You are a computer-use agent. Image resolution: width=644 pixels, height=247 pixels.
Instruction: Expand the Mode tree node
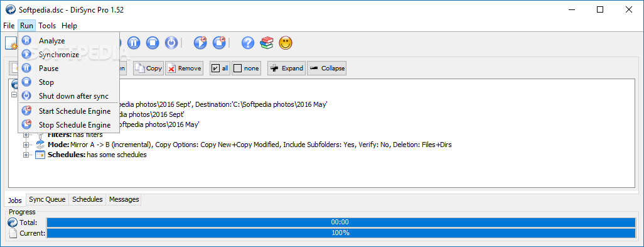point(26,145)
